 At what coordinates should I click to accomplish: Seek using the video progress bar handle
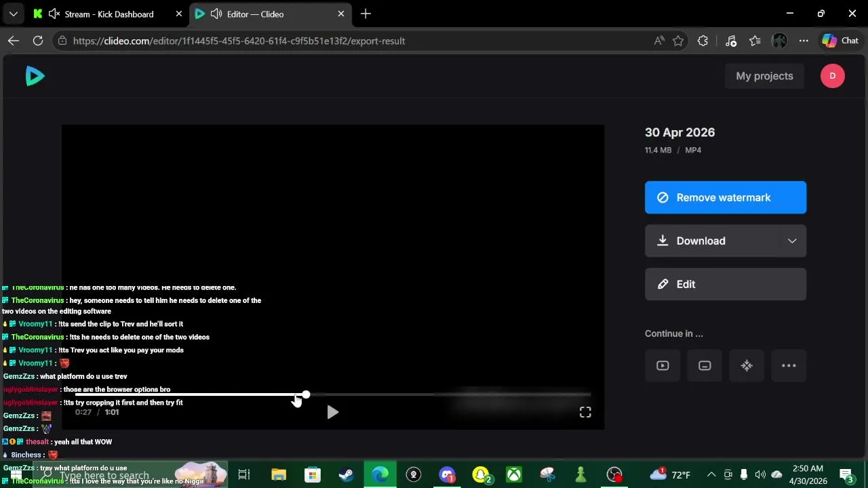(306, 394)
